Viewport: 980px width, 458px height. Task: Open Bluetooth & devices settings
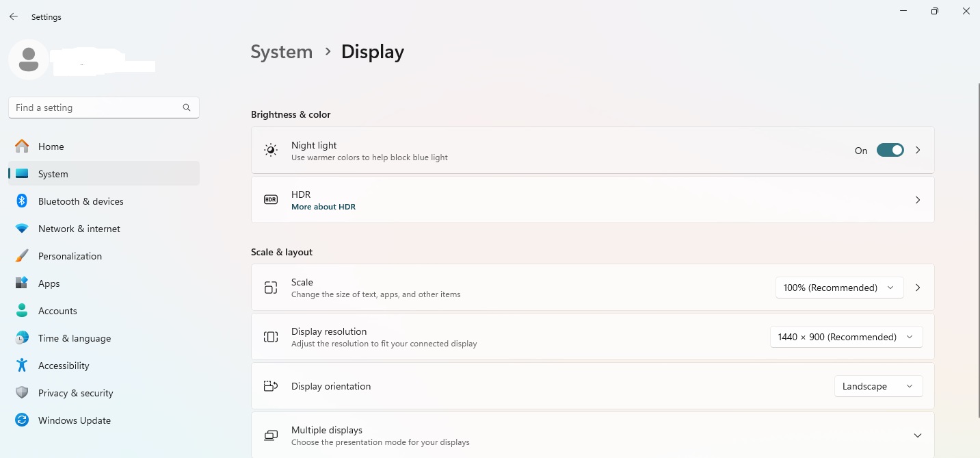coord(104,201)
